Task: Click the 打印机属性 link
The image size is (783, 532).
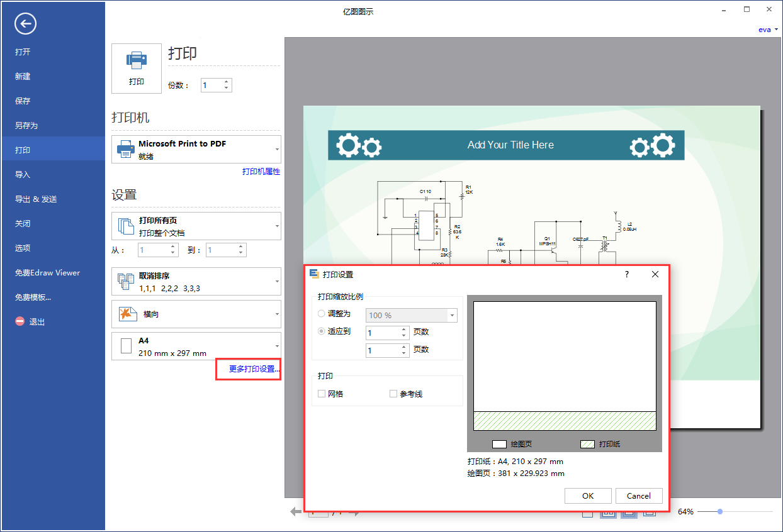Action: pos(261,172)
